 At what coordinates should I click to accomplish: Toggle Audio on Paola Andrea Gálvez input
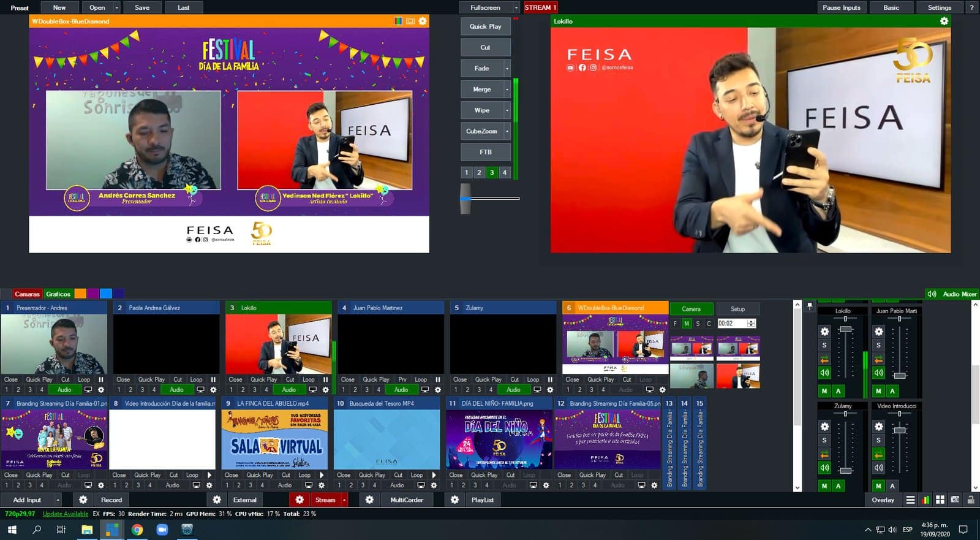tap(176, 390)
